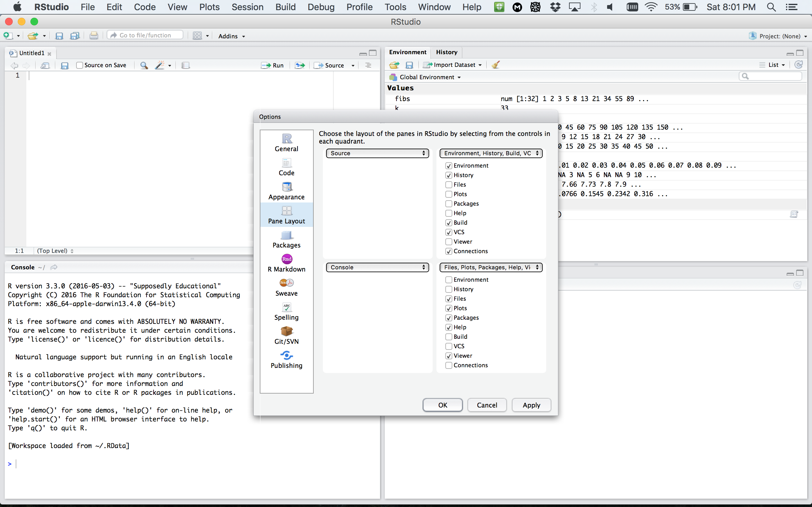Open the Spelling options section

tap(286, 311)
